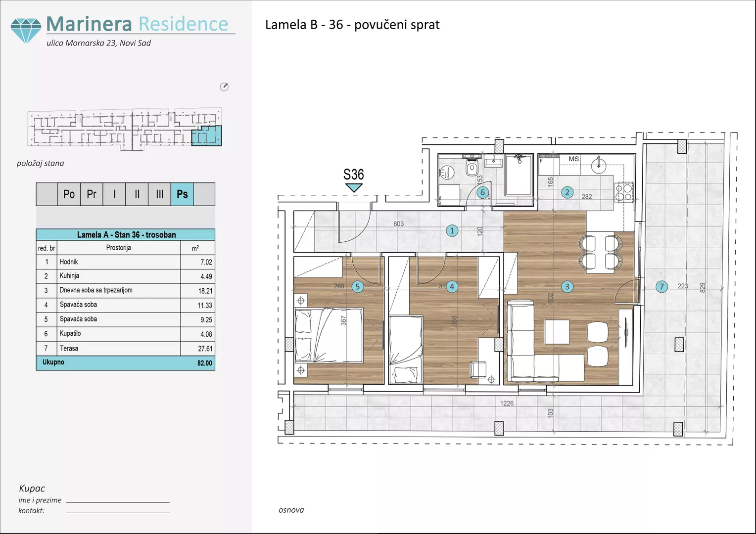Image resolution: width=756 pixels, height=534 pixels.
Task: Click the Ukupno total row
Action: (x=126, y=363)
